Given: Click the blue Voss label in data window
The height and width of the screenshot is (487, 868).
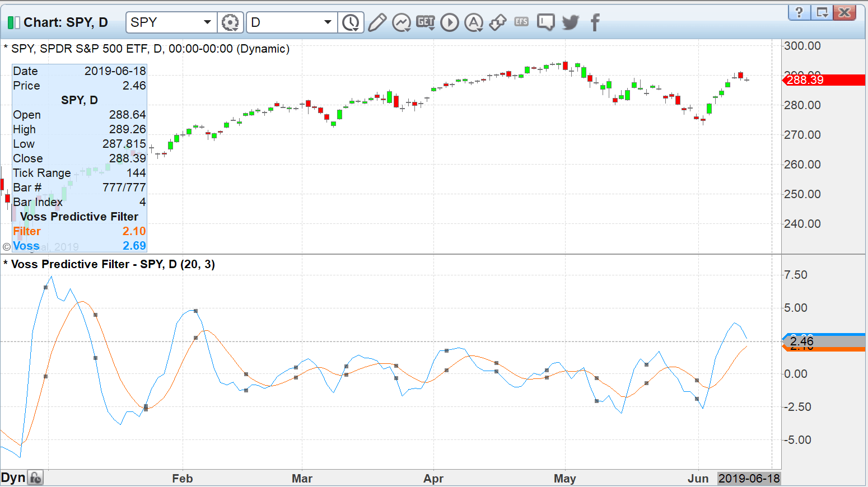Looking at the screenshot, I should click(x=26, y=246).
